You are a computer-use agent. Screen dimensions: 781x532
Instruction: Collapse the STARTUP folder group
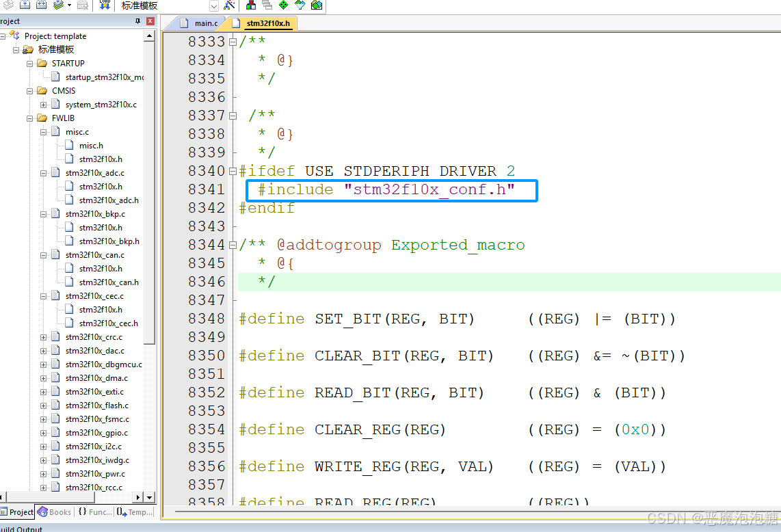[x=30, y=64]
